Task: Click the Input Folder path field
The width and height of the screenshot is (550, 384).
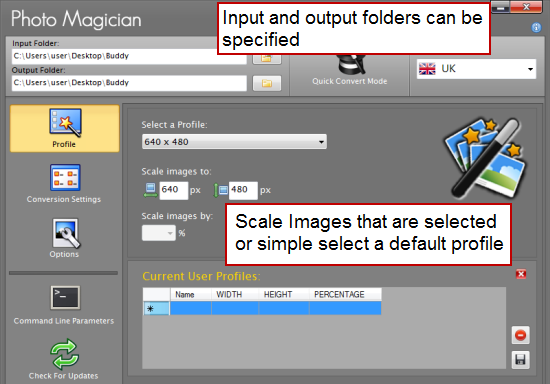Action: (x=129, y=56)
